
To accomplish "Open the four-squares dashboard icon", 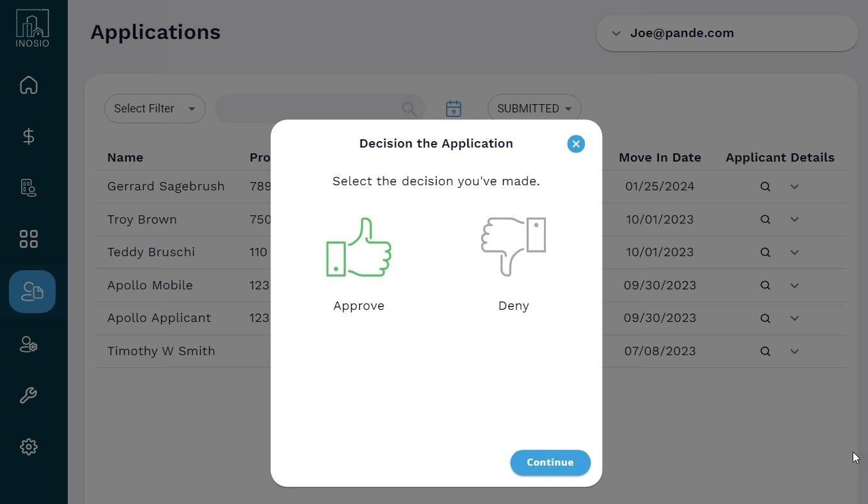I will [x=29, y=239].
